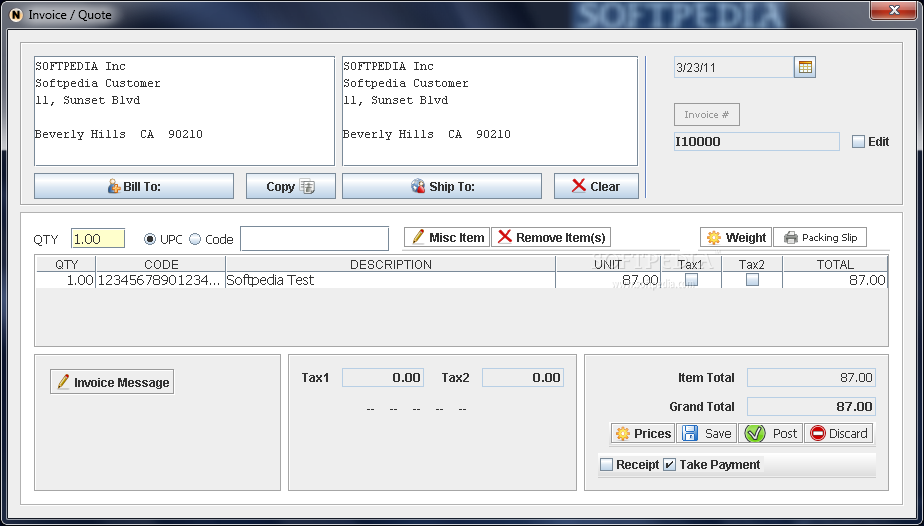Click the UPC/Code entry field
Image resolution: width=924 pixels, height=526 pixels.
(315, 239)
